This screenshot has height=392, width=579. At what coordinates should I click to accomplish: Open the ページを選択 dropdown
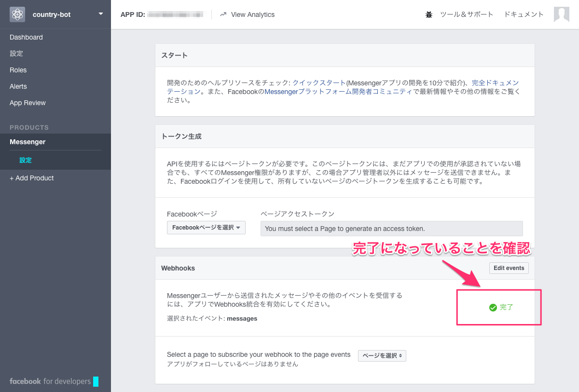382,355
